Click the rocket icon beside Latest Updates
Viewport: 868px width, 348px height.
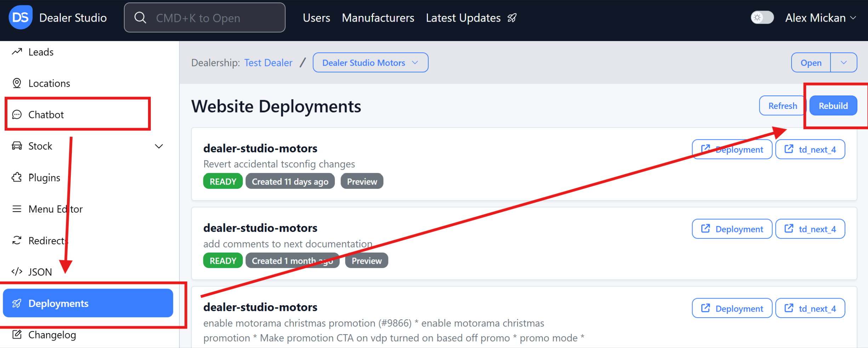point(512,18)
